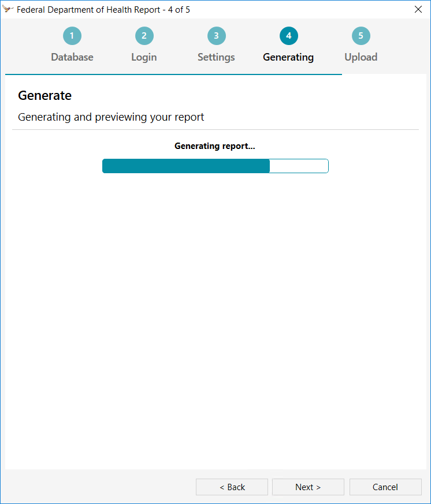Screen dimensions: 431x504
Task: Cancel the report wizard
Action: pyautogui.click(x=385, y=487)
